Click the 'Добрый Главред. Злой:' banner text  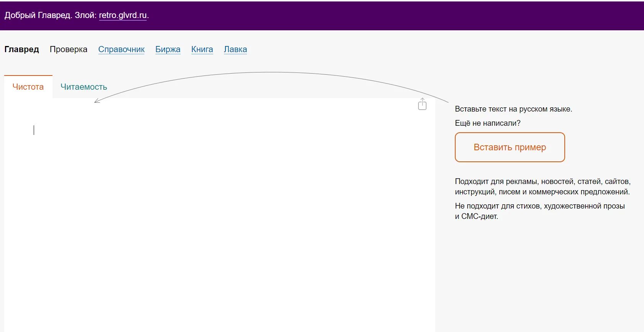coord(51,15)
